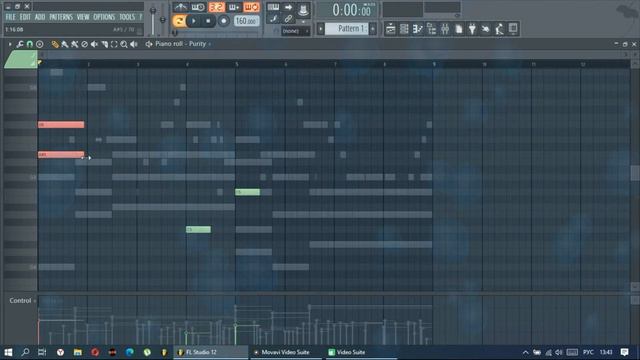Open the Playlist view
Image resolution: width=640 pixels, height=360 pixels.
tap(391, 29)
